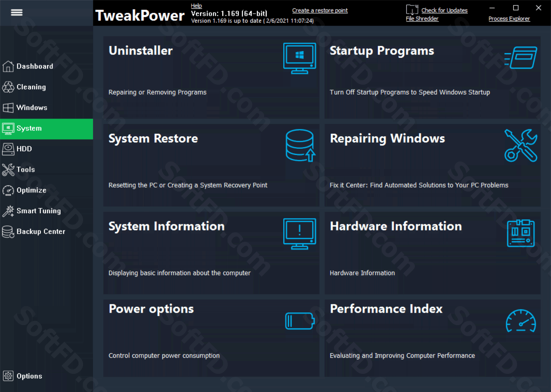Click the Backup Center database icon
Image resolution: width=551 pixels, height=392 pixels.
pos(8,231)
